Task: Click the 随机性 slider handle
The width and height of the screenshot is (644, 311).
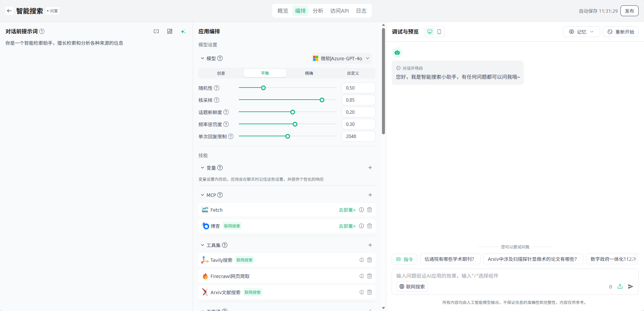Action: [263, 88]
